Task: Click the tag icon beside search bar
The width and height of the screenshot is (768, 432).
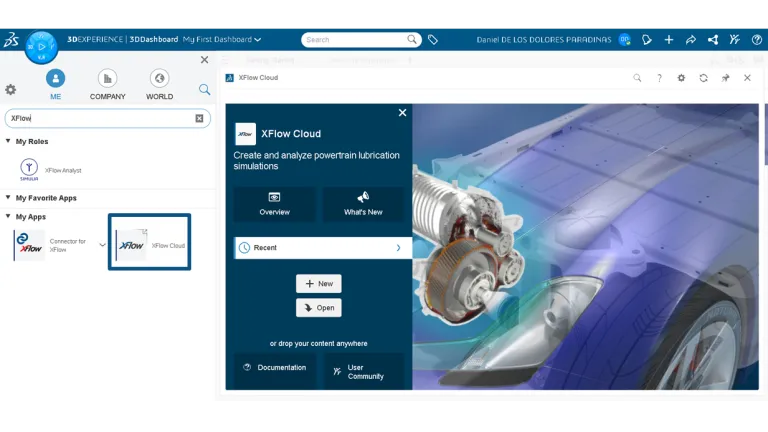Action: click(x=432, y=40)
